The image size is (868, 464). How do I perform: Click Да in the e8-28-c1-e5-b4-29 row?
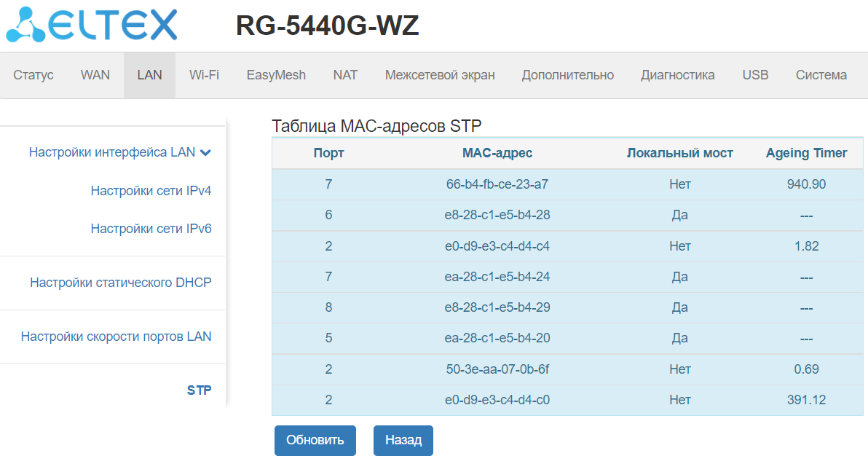pyautogui.click(x=680, y=307)
